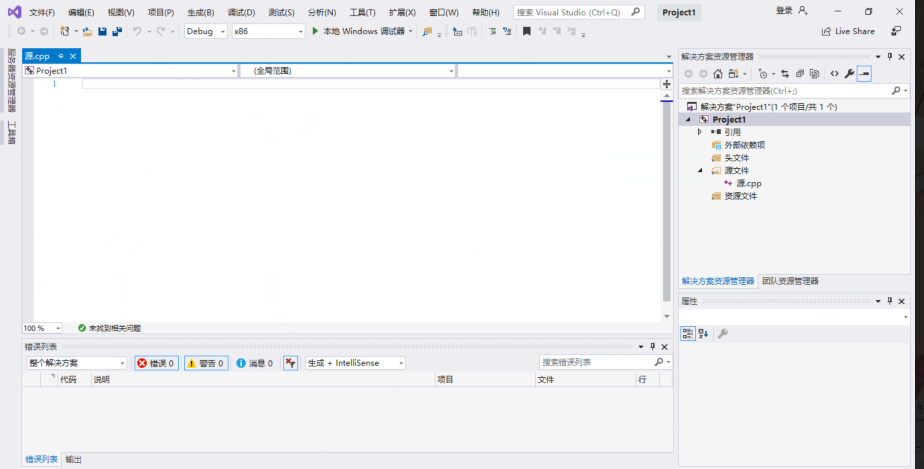Open the 视图(V) menu
The height and width of the screenshot is (469, 924).
[x=121, y=12]
